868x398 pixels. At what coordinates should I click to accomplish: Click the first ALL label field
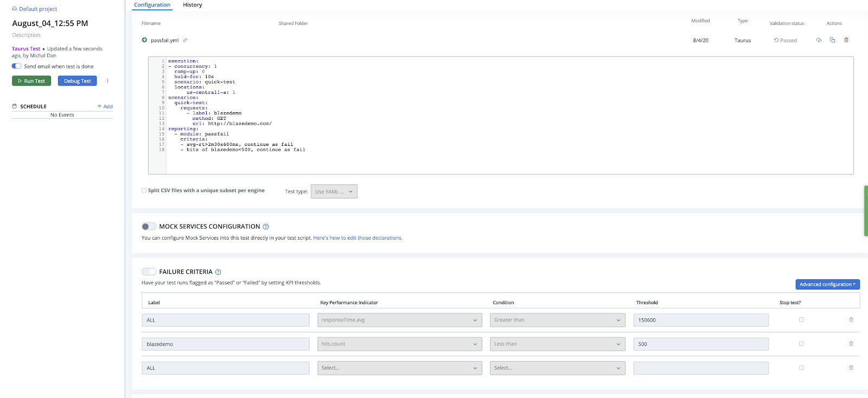[x=226, y=320]
